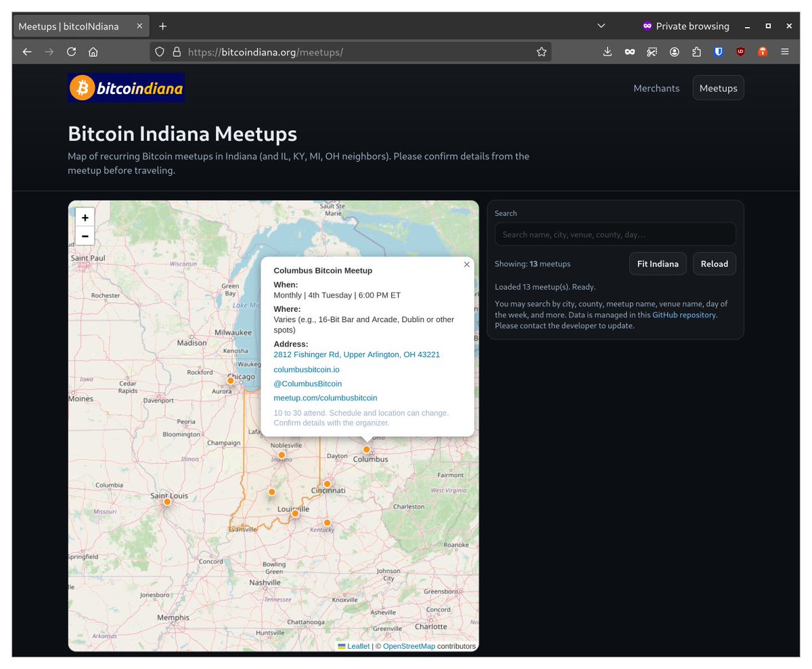This screenshot has height=669, width=812.
Task: Minimize the browser window
Action: (747, 26)
